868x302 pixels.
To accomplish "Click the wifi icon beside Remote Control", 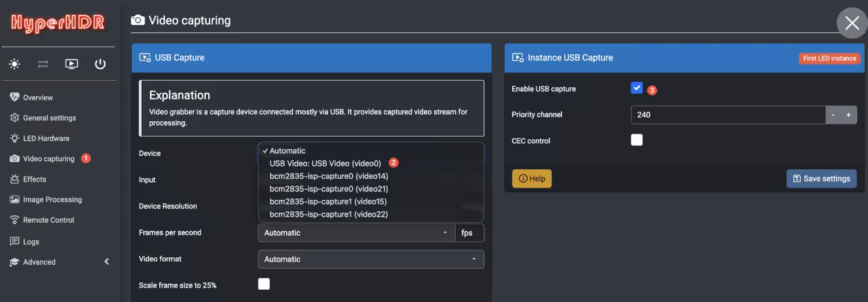I will [x=15, y=220].
